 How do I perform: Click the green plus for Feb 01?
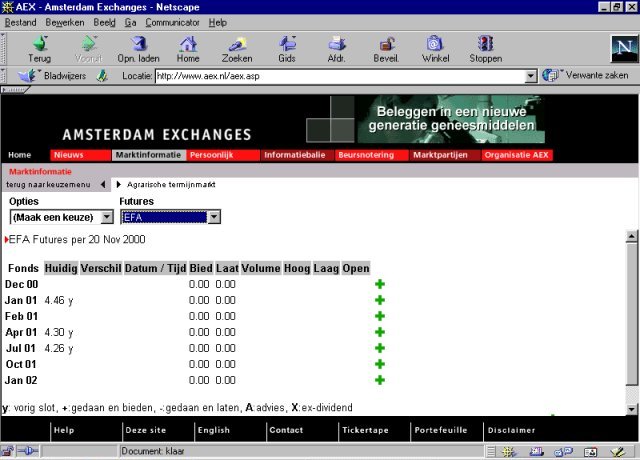tap(380, 316)
